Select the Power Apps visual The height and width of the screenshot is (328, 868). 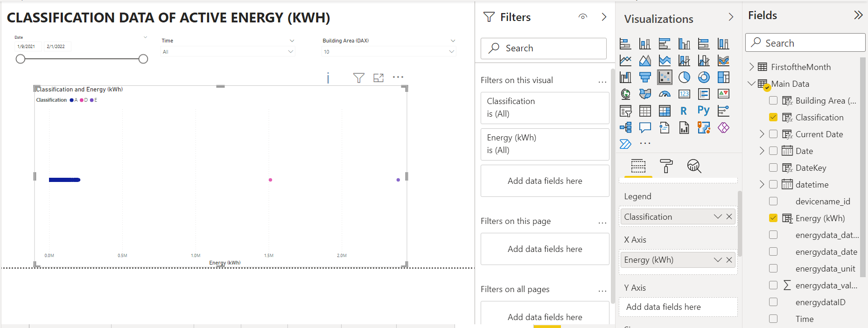(x=723, y=128)
